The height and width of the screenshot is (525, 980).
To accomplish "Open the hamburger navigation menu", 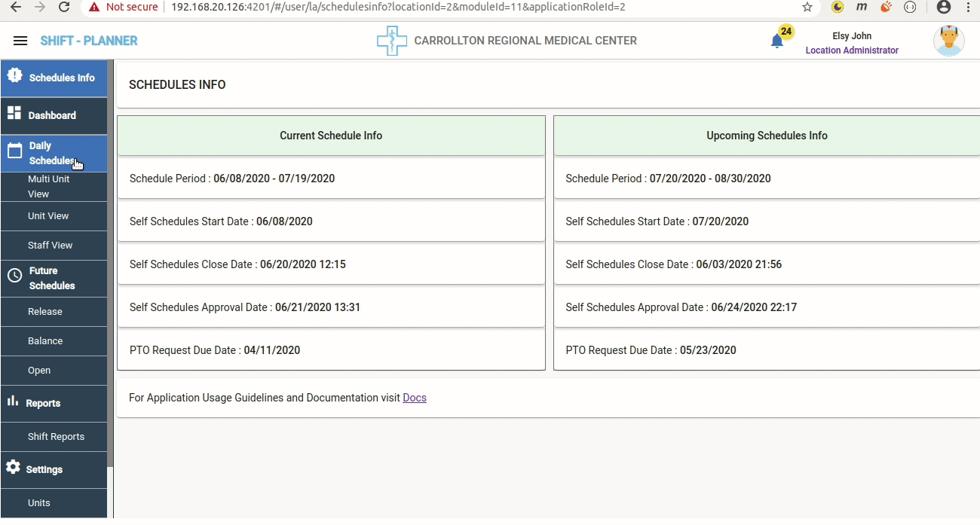I will pos(20,41).
